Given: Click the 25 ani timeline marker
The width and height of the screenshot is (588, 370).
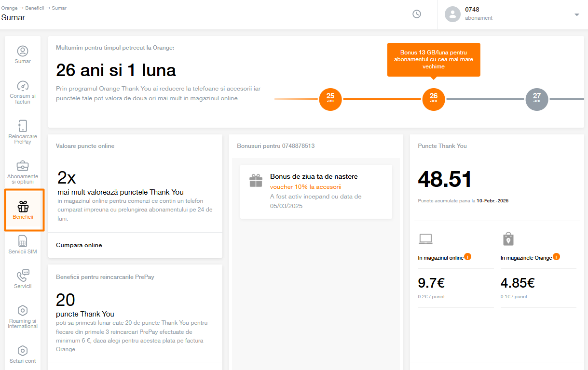Looking at the screenshot, I should tap(330, 99).
